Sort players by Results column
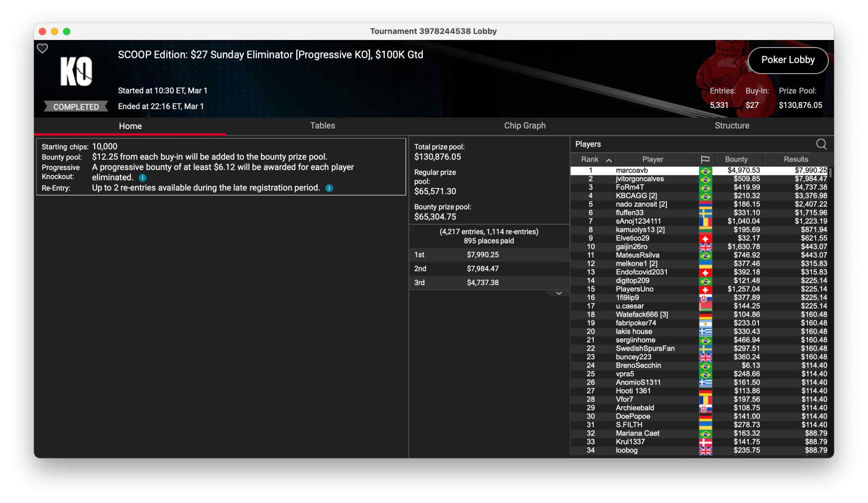Viewport: 868px width, 503px height. (x=795, y=159)
